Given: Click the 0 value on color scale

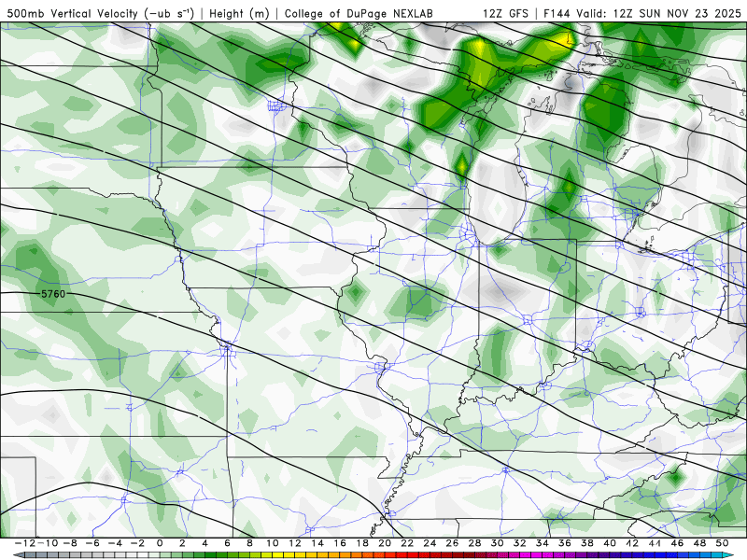Looking at the screenshot, I should pos(160,543).
